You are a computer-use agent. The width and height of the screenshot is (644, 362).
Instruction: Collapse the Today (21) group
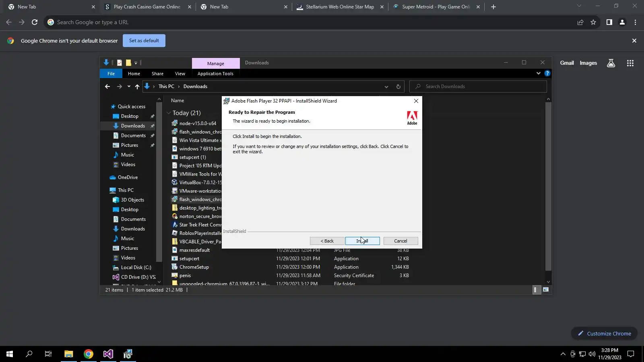(x=169, y=113)
